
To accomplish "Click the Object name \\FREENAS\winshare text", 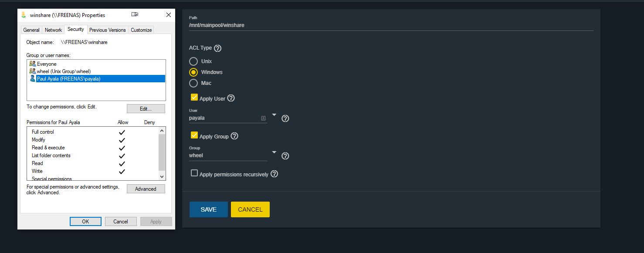I will click(84, 42).
